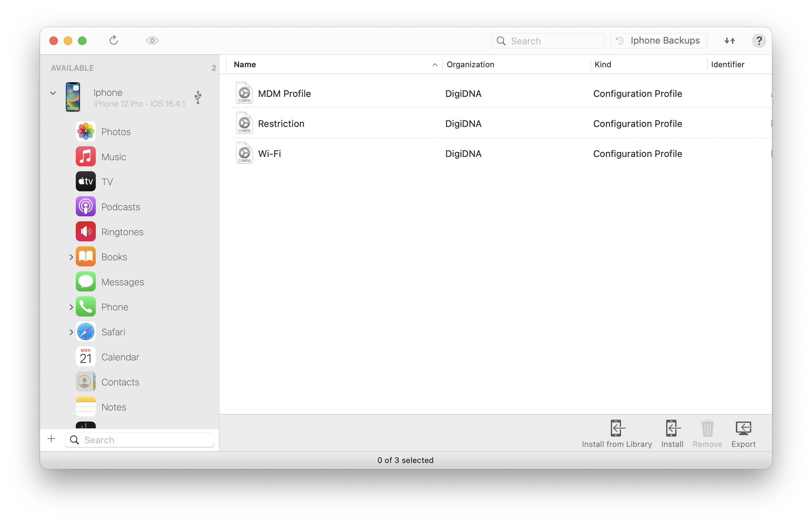Open the help question mark button
812x522 pixels.
click(759, 41)
